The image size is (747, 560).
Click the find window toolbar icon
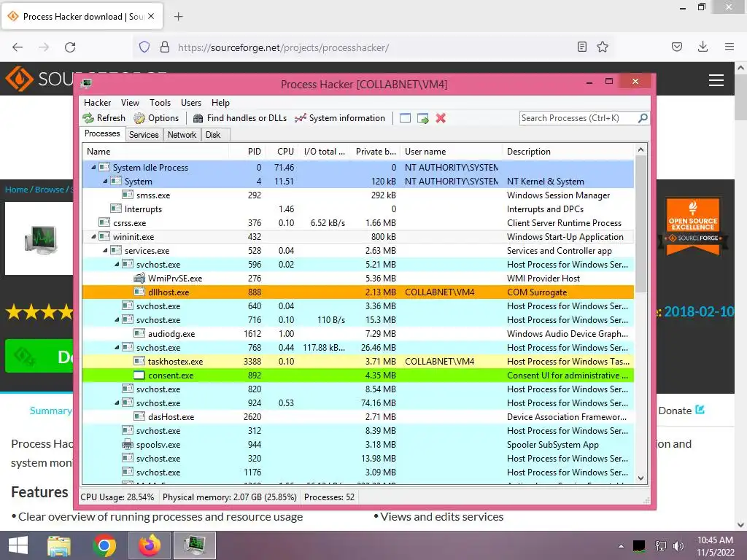point(405,118)
